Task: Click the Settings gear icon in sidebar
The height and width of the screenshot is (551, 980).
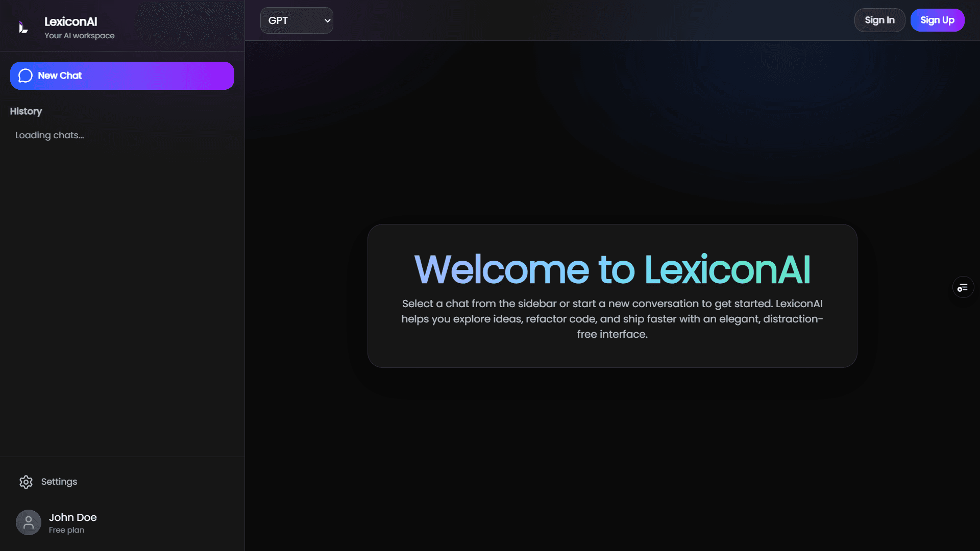Action: tap(26, 482)
